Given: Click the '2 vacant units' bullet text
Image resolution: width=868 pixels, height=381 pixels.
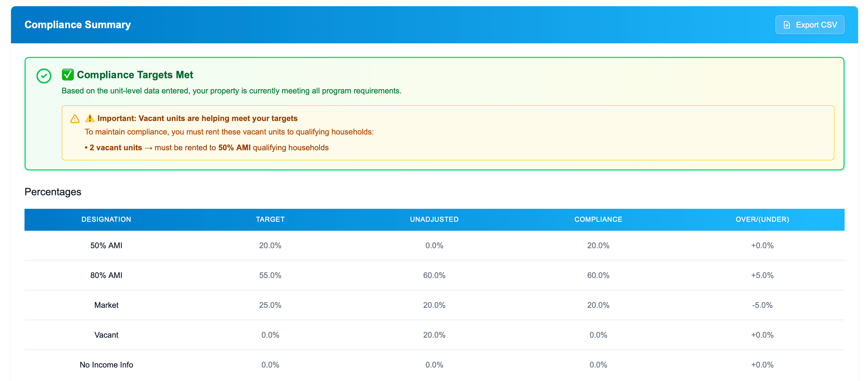Looking at the screenshot, I should click(206, 148).
